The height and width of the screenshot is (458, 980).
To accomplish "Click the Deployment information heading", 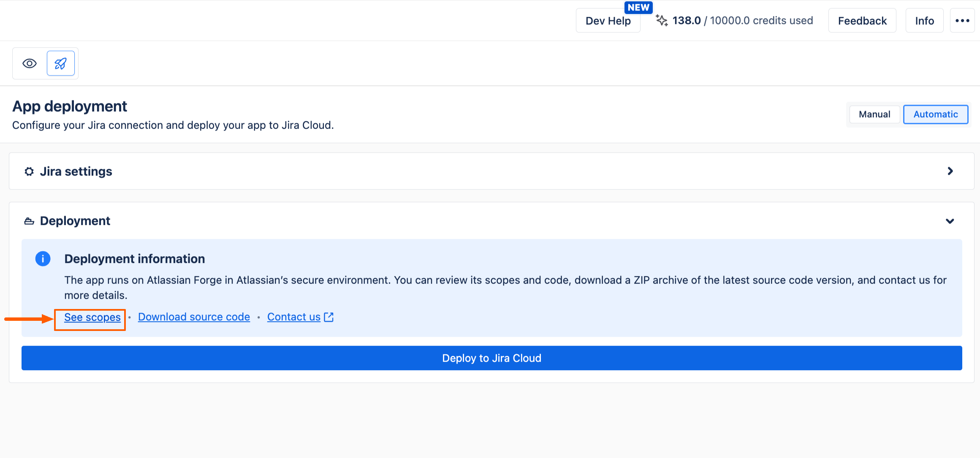I will 135,259.
